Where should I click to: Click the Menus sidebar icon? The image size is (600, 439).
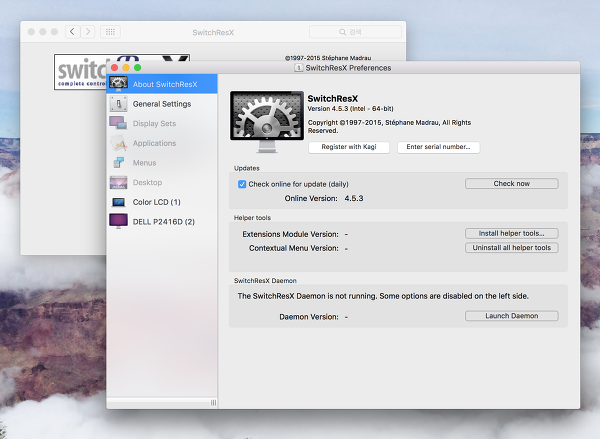point(119,163)
